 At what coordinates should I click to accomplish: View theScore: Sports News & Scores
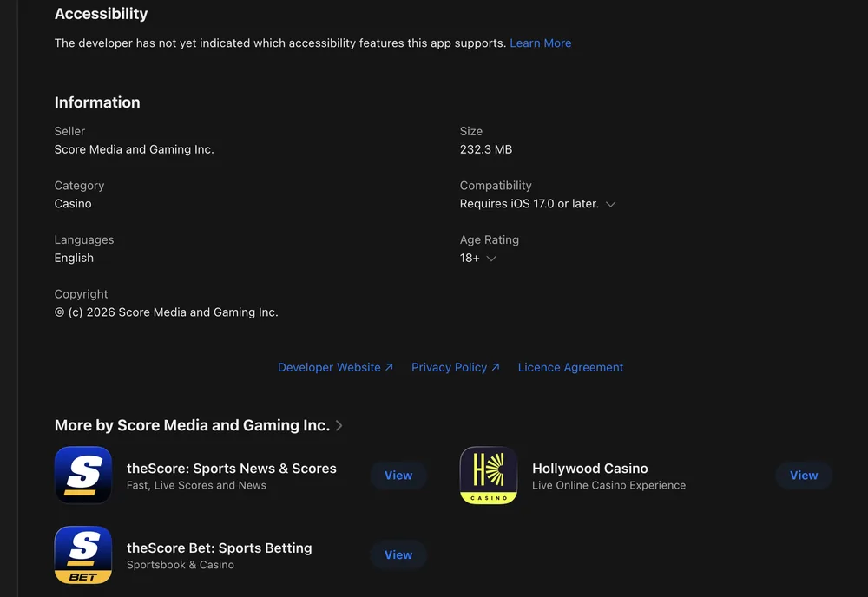coord(398,476)
